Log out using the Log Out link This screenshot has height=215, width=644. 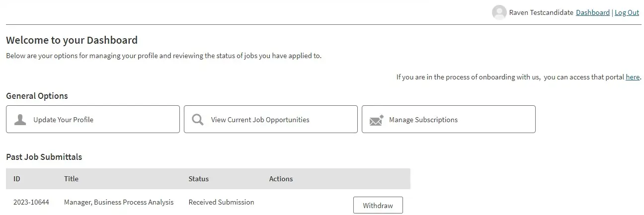point(627,13)
